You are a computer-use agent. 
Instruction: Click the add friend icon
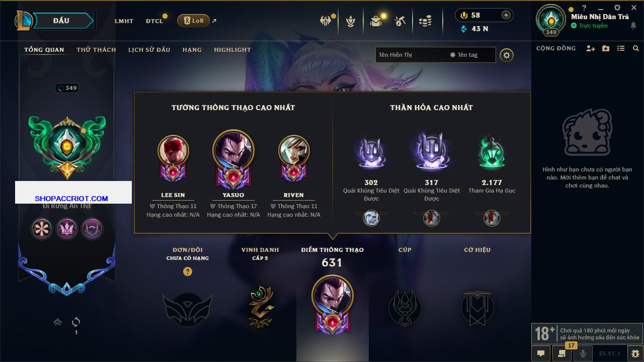[591, 48]
